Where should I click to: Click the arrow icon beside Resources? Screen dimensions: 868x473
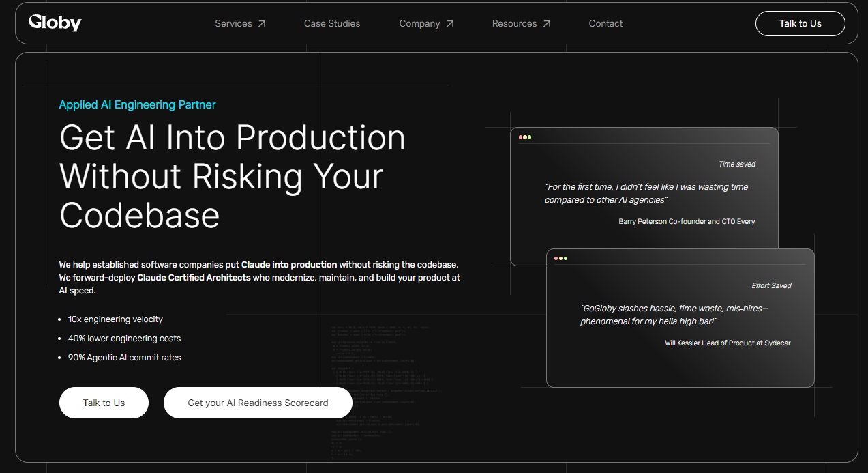pos(546,23)
